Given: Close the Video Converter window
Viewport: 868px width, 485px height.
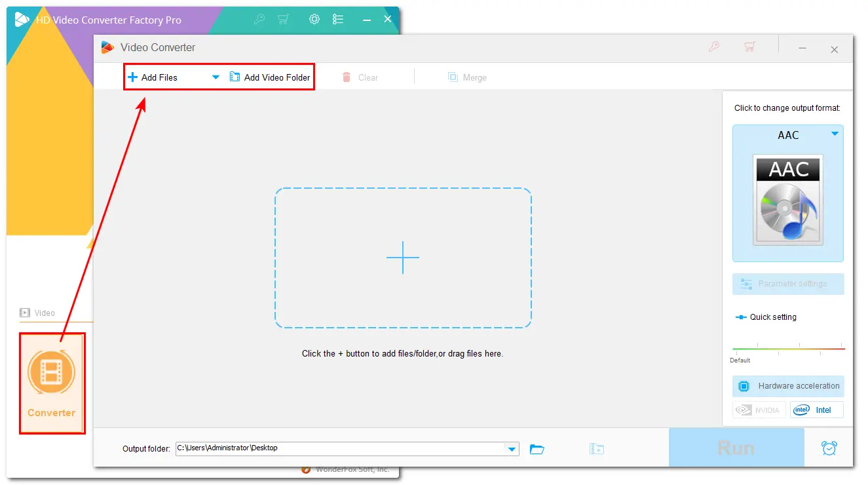Looking at the screenshot, I should 834,49.
